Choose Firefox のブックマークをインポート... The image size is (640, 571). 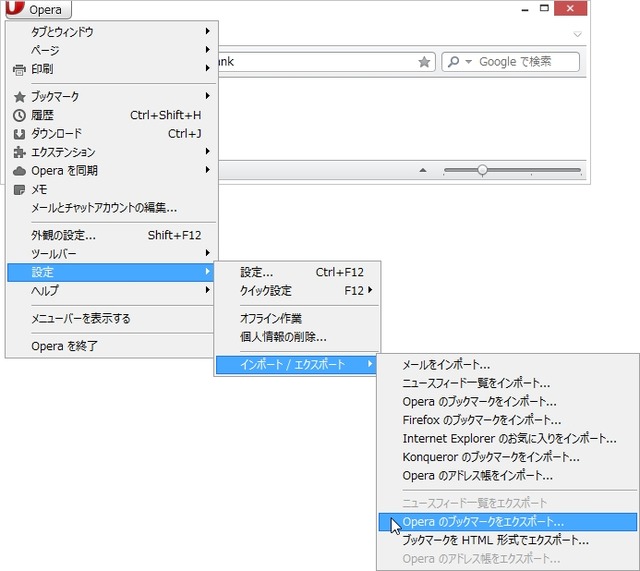pyautogui.click(x=508, y=420)
